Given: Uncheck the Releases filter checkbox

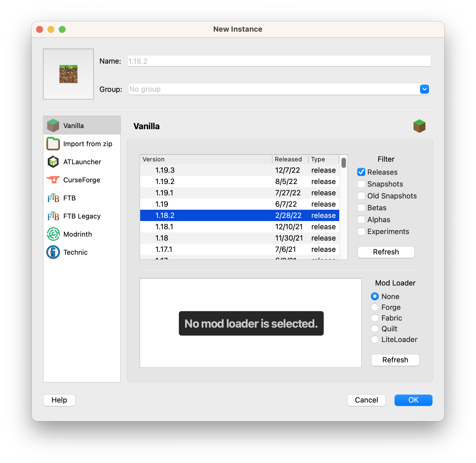Looking at the screenshot, I should (x=361, y=172).
